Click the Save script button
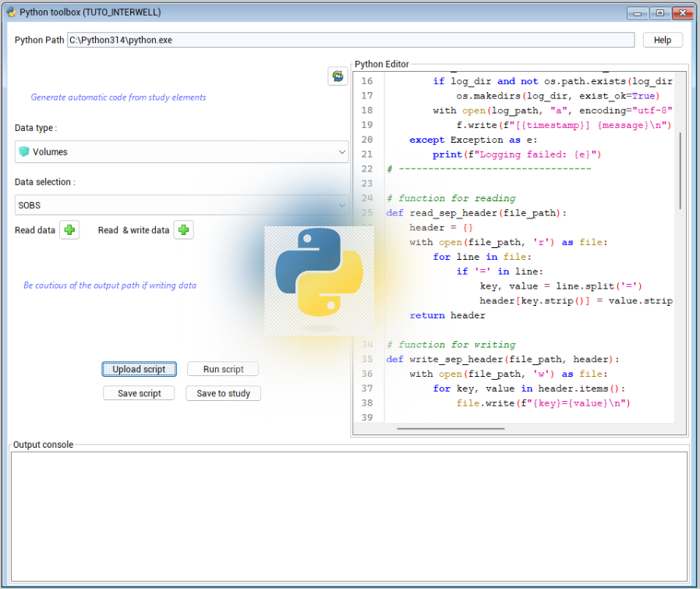 click(x=139, y=393)
